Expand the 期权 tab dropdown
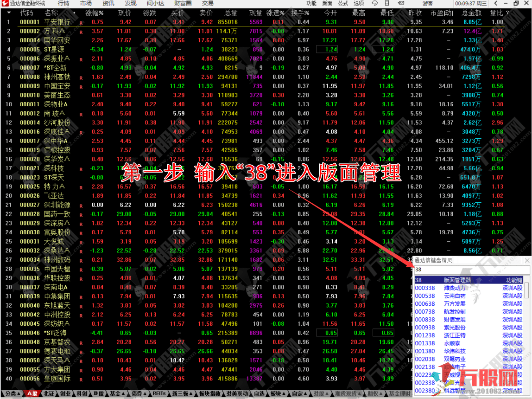532x399 pixels. [381, 393]
